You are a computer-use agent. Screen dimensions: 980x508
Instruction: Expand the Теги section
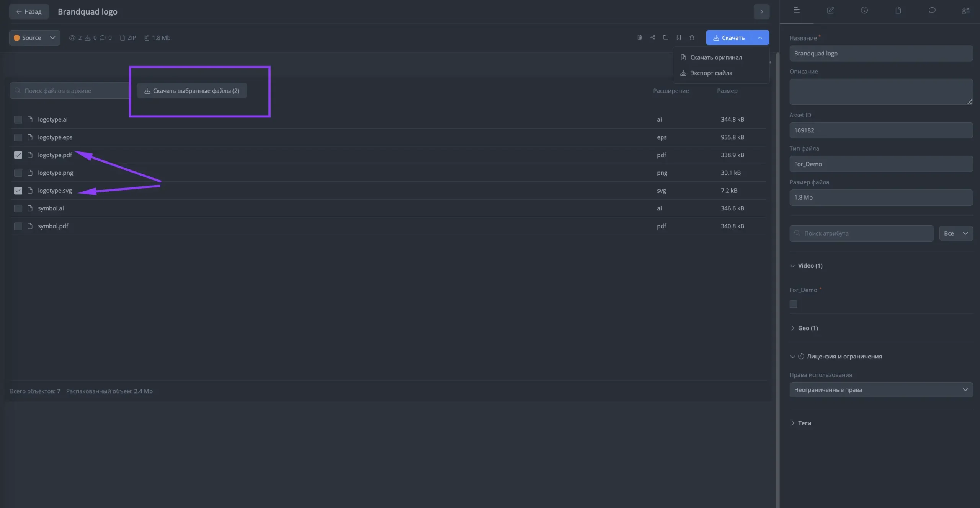pos(800,423)
